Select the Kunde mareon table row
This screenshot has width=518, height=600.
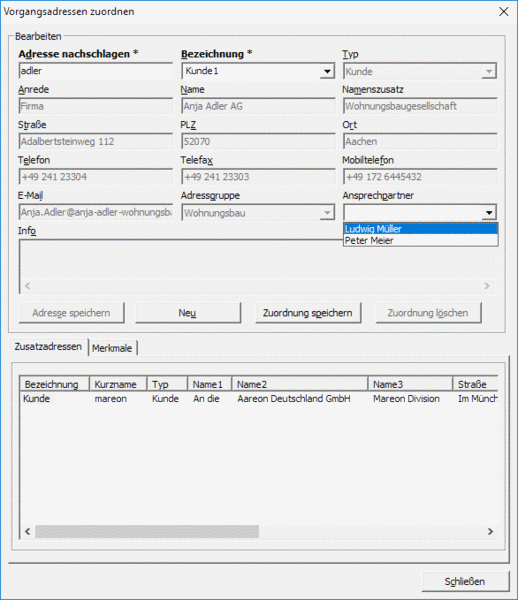tap(259, 399)
